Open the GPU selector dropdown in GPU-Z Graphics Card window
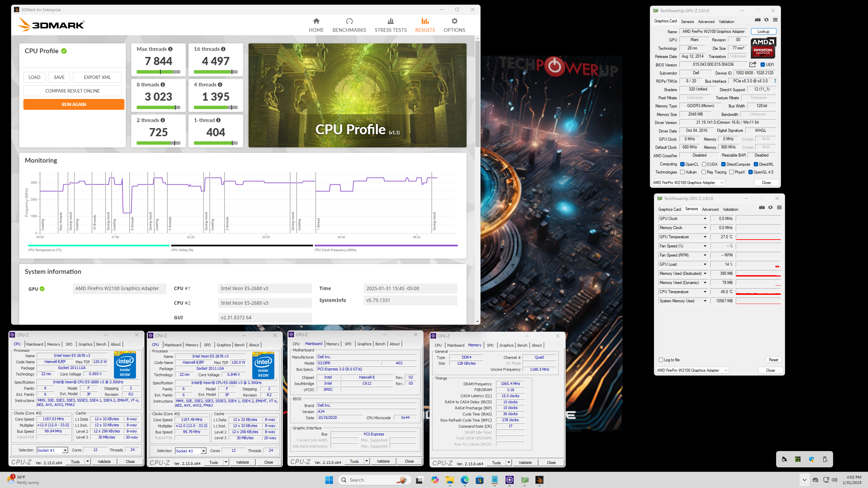This screenshot has width=868, height=488. [688, 183]
